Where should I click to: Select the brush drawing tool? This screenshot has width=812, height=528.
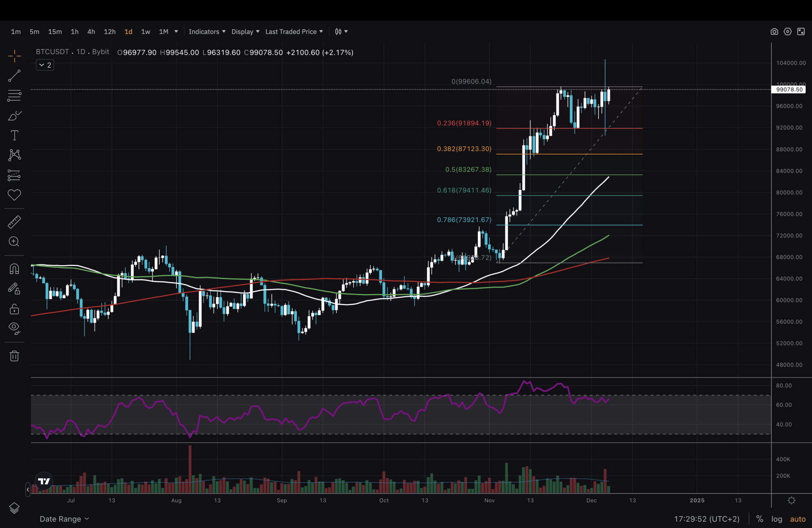(x=14, y=115)
